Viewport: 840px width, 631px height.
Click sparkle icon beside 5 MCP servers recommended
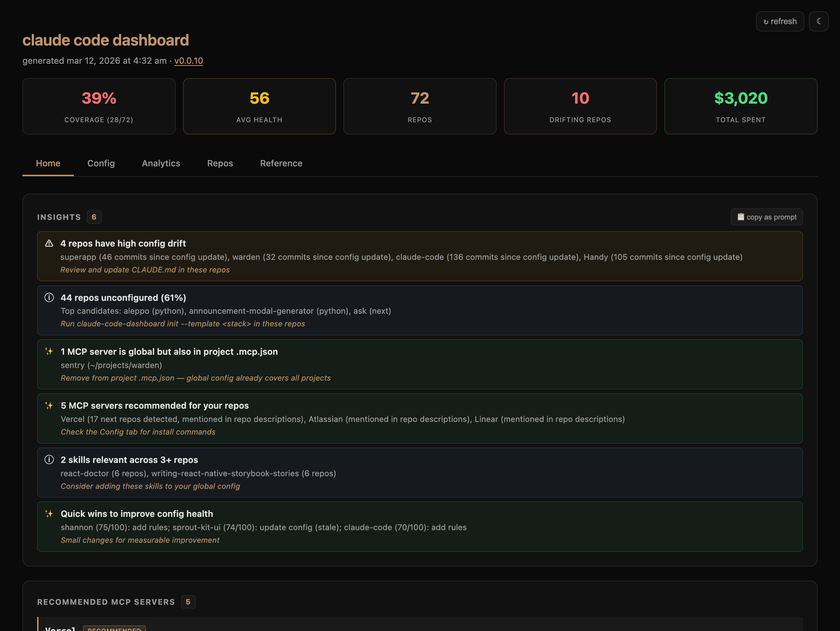(x=49, y=405)
